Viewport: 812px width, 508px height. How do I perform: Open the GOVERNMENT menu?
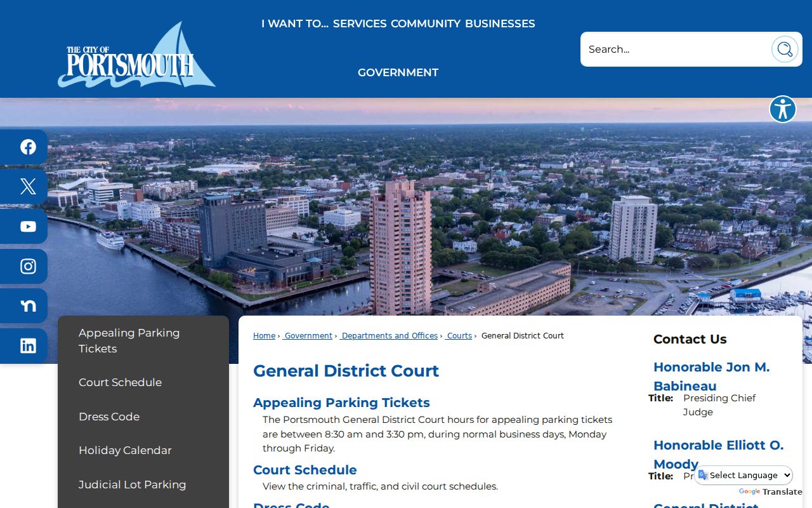(398, 72)
